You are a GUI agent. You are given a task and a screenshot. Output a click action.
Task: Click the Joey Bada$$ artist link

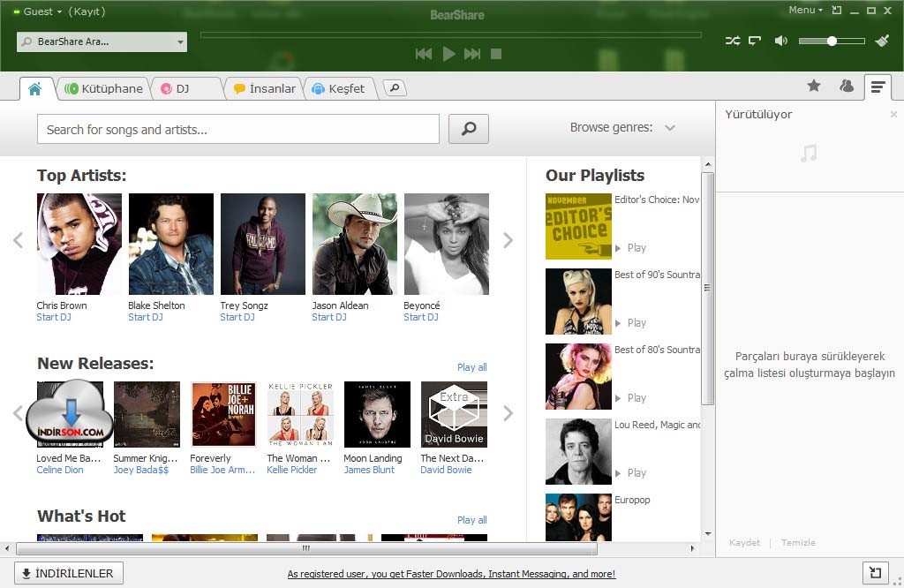click(x=140, y=470)
